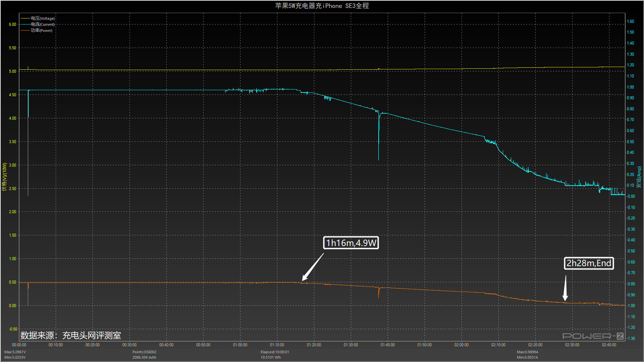Screen dimensions: 644x362
Task: Click the 电流(Current) legend entry
Action: (x=38, y=24)
